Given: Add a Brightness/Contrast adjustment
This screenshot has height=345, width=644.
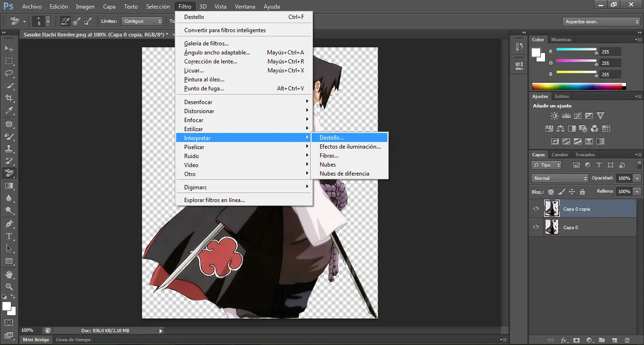Looking at the screenshot, I should click(x=555, y=115).
